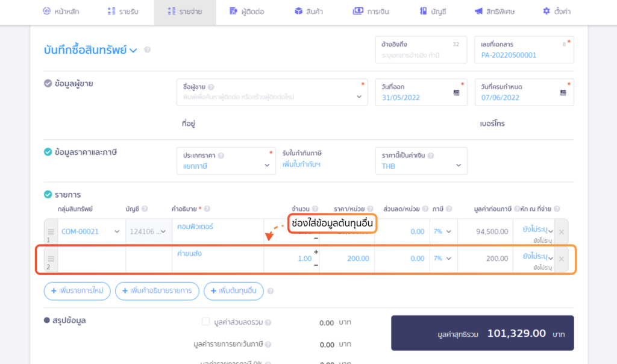
Task: Click discount field in คอมพิวเตอร์ row
Action: pyautogui.click(x=402, y=232)
